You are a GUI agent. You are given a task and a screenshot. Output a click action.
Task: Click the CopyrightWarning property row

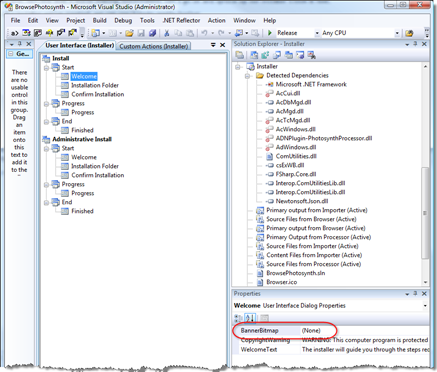(x=331, y=340)
